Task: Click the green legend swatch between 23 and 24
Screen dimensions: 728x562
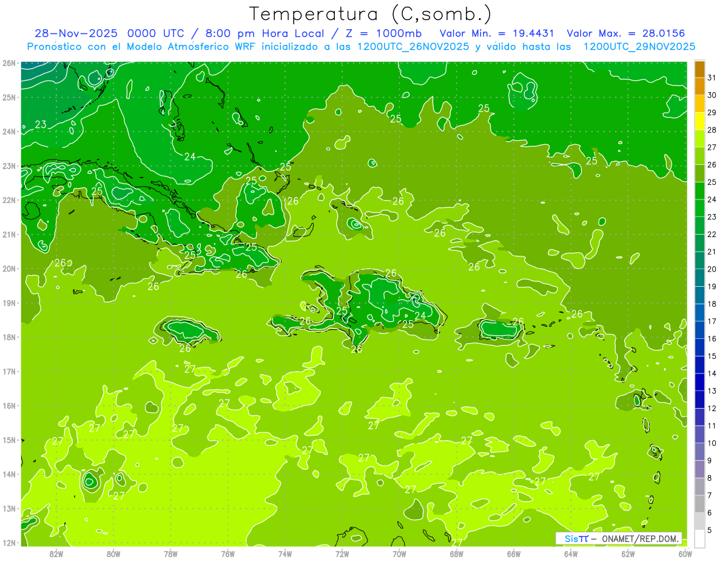Action: [x=700, y=209]
